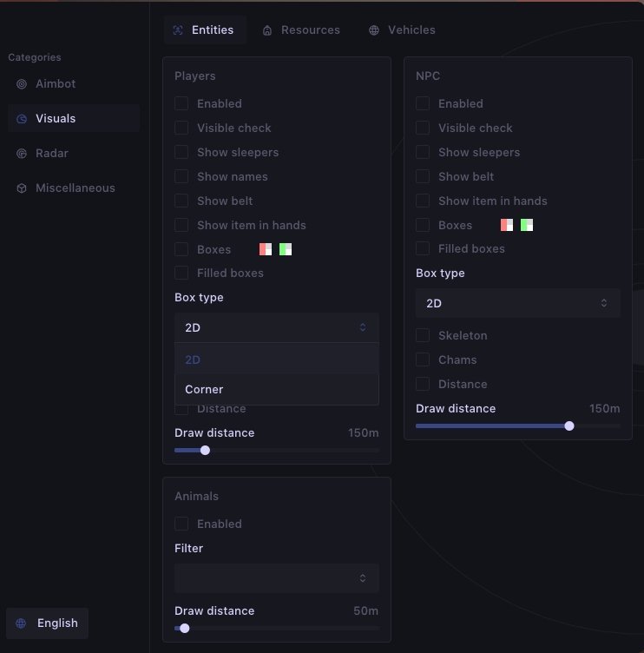Expand the Animals Filter dropdown
This screenshot has height=653, width=644.
click(277, 578)
